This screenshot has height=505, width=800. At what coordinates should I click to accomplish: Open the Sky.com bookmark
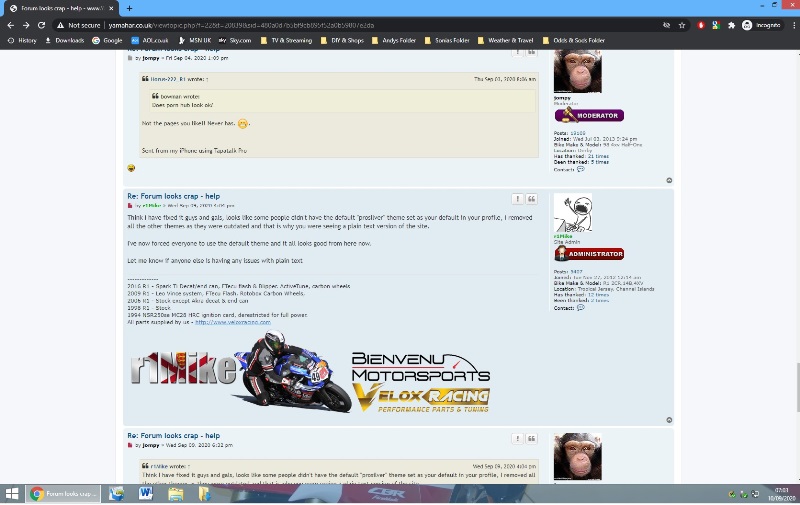point(235,40)
